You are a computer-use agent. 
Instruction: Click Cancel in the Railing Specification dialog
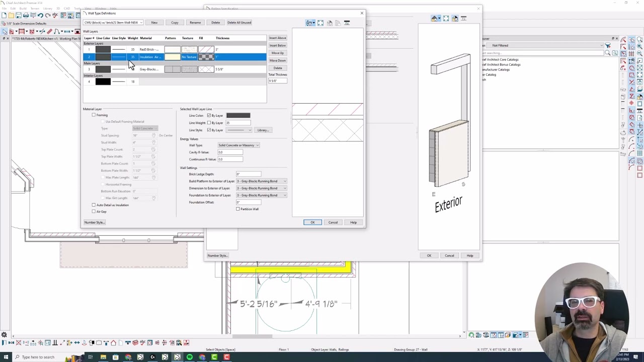(x=449, y=255)
